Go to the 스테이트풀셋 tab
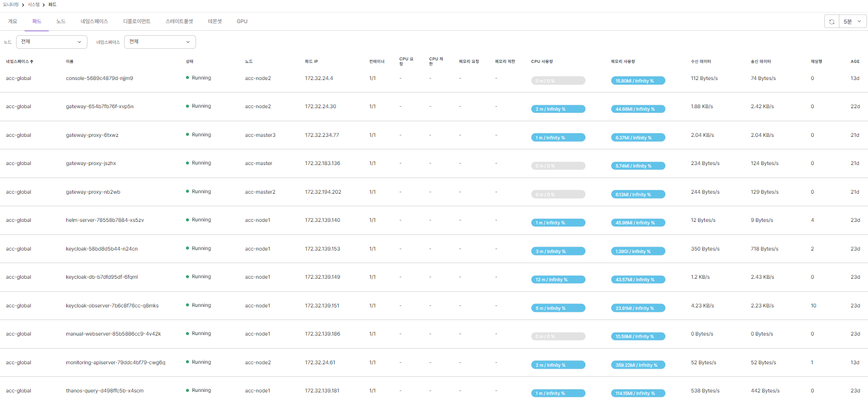 pos(179,21)
